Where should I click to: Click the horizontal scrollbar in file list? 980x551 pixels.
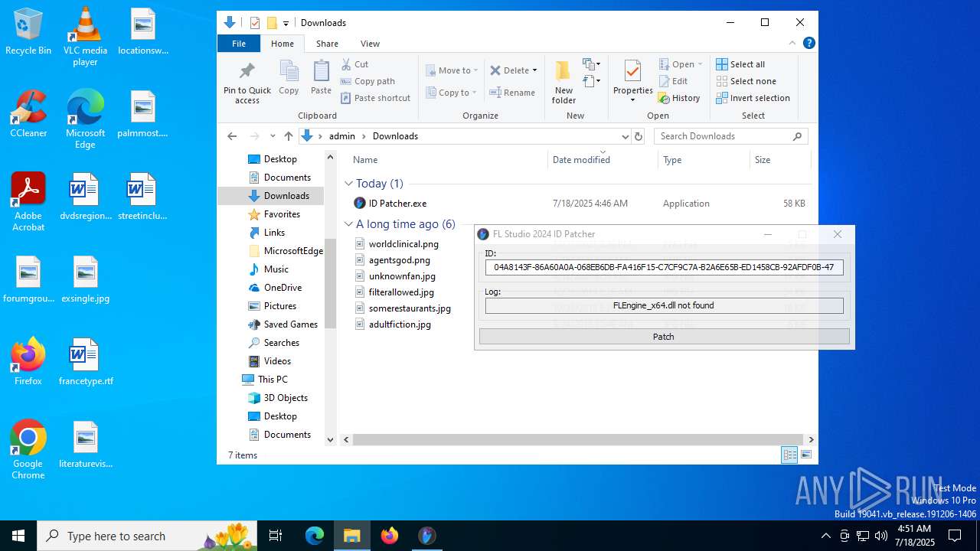click(578, 440)
